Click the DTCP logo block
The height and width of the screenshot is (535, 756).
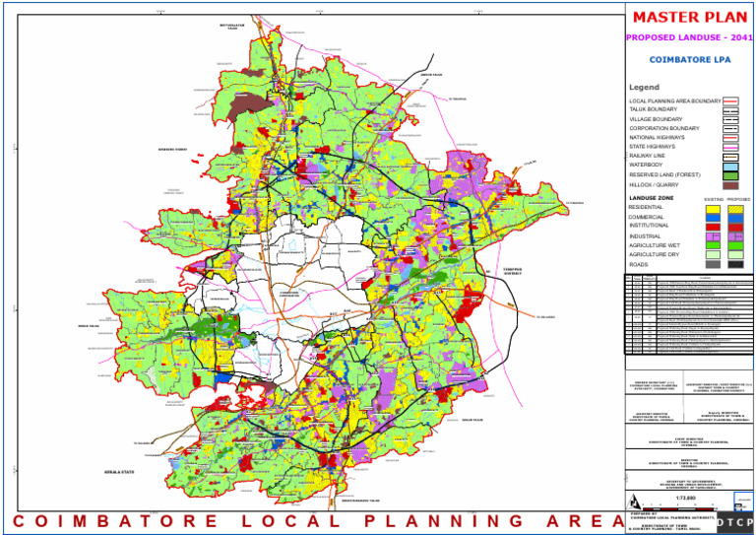pyautogui.click(x=734, y=522)
